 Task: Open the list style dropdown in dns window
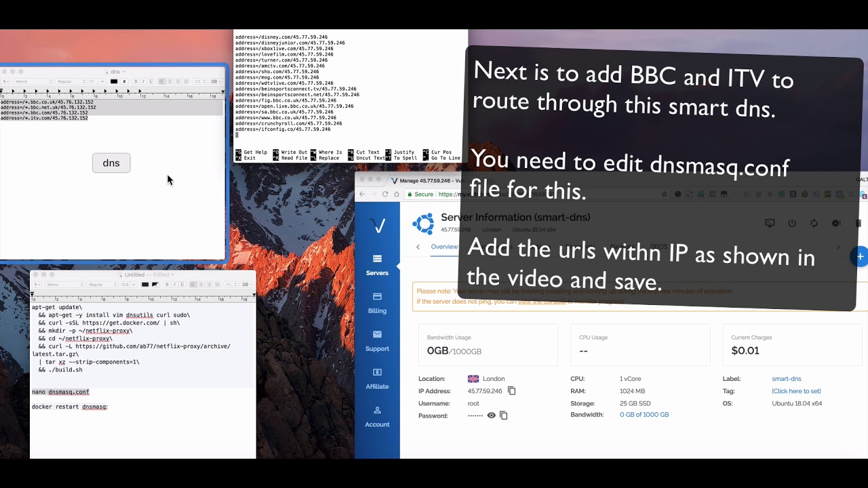(x=216, y=81)
